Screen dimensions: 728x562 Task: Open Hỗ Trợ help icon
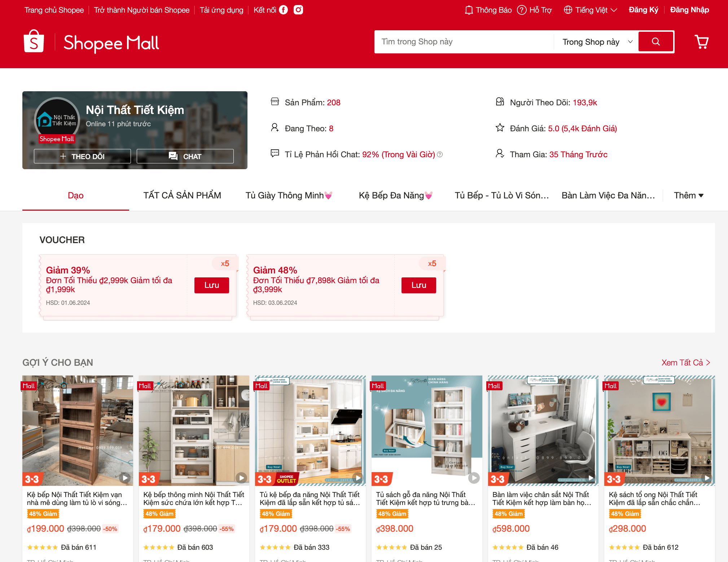click(522, 10)
